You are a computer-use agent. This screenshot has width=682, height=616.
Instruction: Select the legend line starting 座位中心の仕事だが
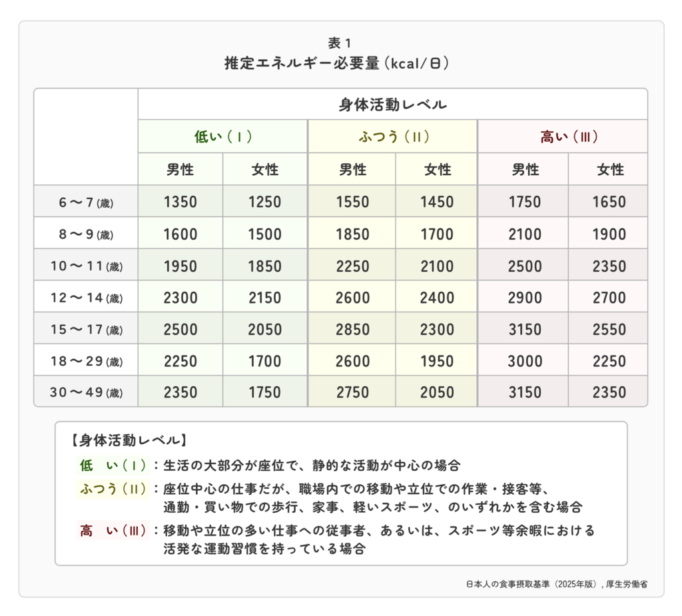(x=357, y=489)
